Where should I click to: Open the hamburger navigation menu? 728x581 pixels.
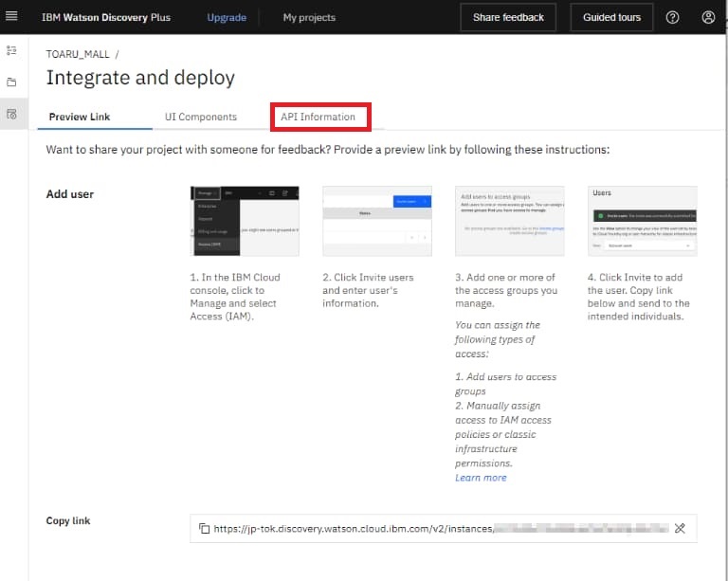pos(11,17)
